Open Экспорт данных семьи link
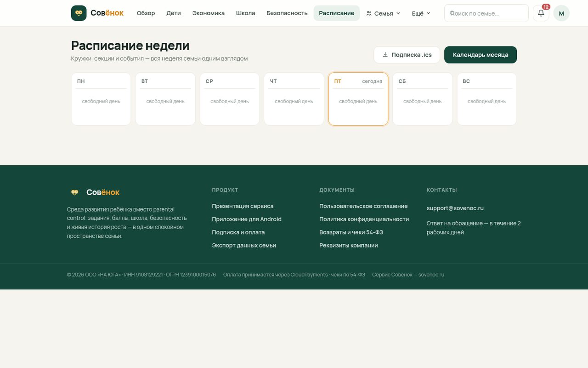This screenshot has width=588, height=368. click(244, 246)
